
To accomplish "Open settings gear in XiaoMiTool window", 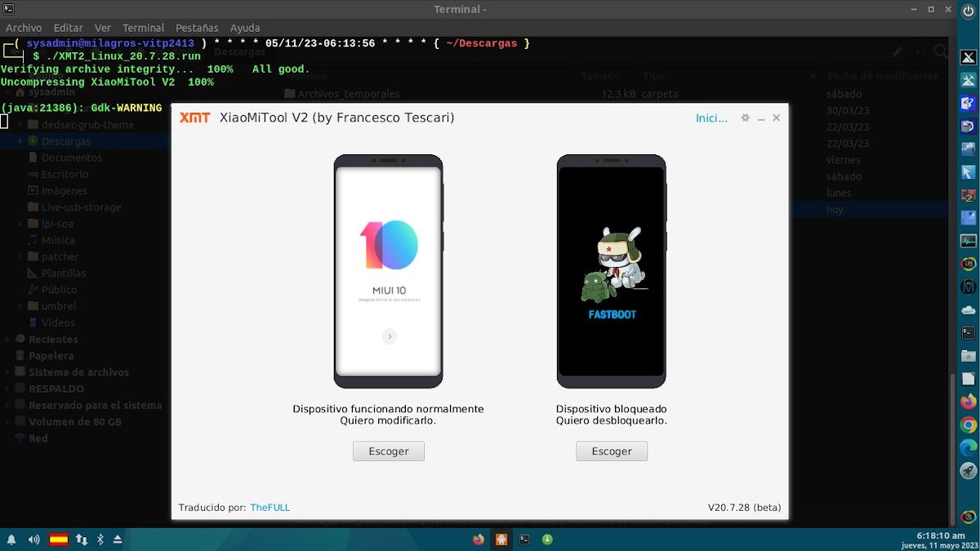I will pos(745,118).
